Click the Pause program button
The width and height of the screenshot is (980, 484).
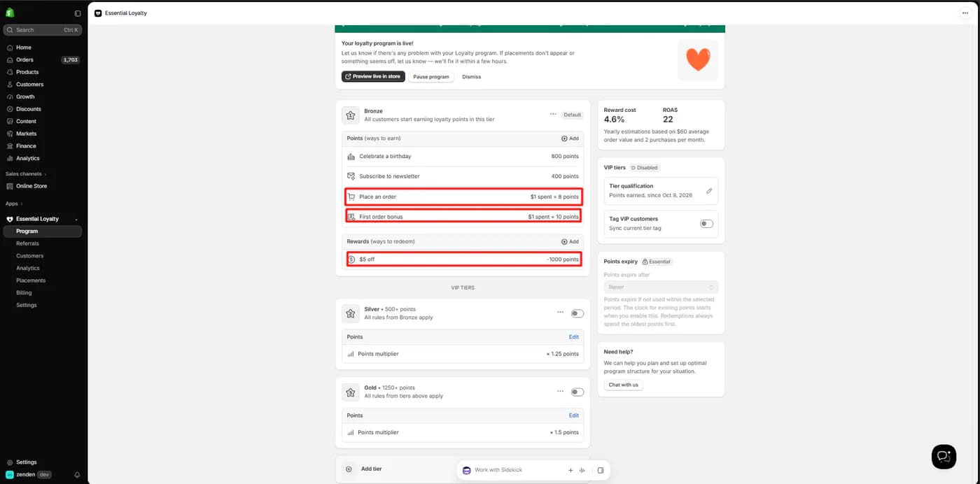[x=431, y=76]
